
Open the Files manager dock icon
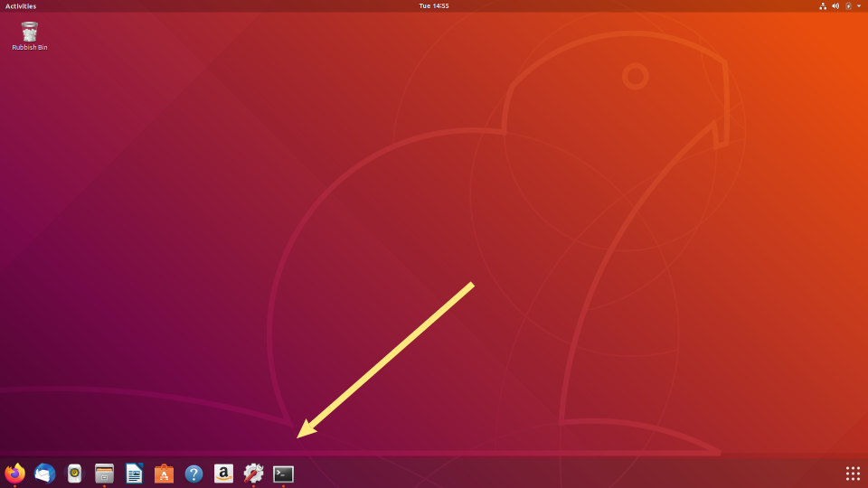pos(104,474)
